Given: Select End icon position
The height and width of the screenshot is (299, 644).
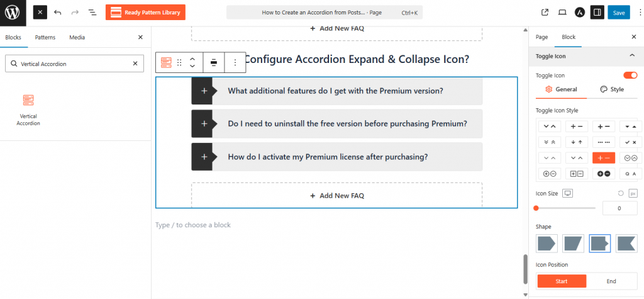Looking at the screenshot, I should coord(611,281).
